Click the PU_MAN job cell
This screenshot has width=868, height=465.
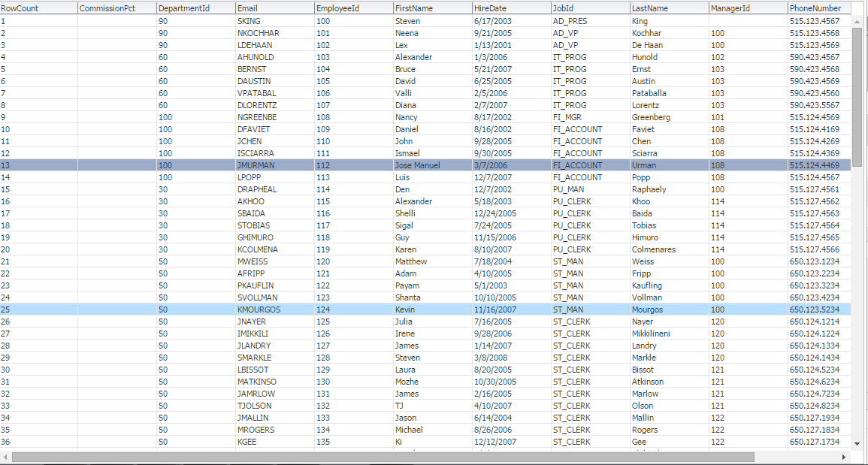coord(591,189)
